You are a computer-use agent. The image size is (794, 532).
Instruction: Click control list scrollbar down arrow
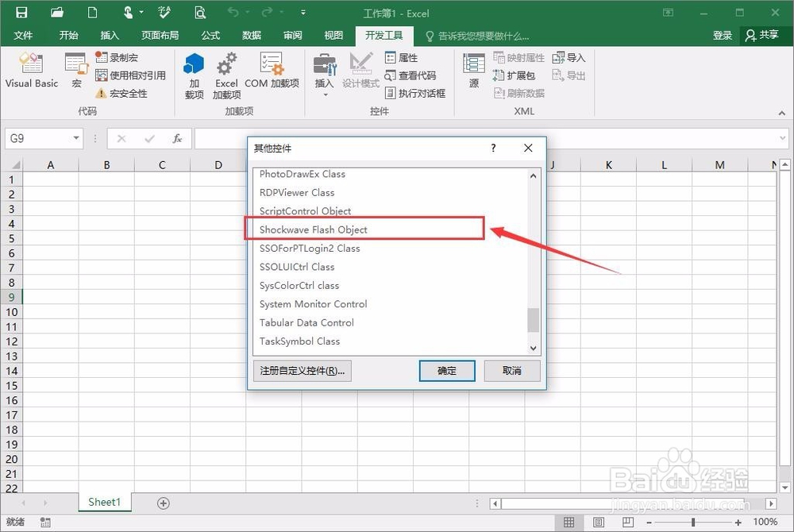(533, 348)
